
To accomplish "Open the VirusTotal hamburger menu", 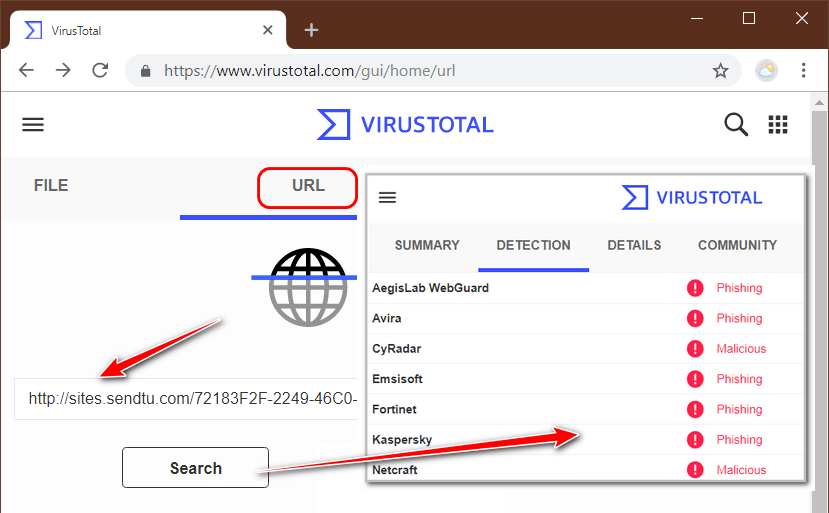I will pyautogui.click(x=33, y=125).
